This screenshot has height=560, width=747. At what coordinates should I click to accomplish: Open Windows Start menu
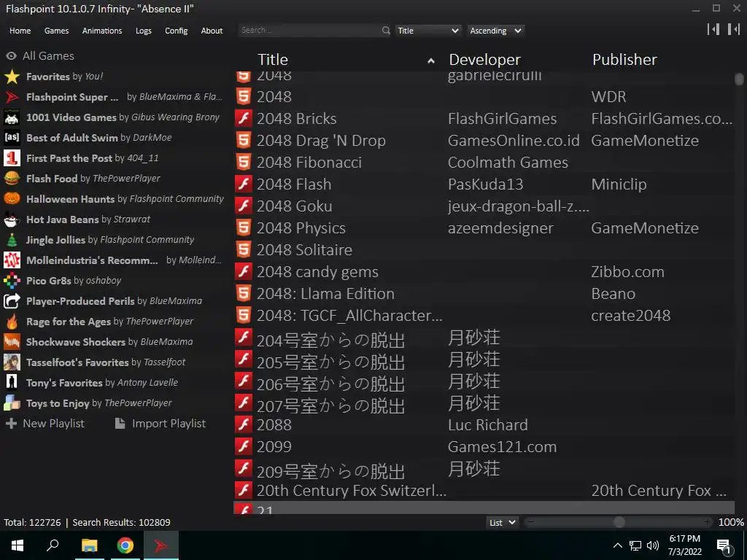tap(18, 545)
